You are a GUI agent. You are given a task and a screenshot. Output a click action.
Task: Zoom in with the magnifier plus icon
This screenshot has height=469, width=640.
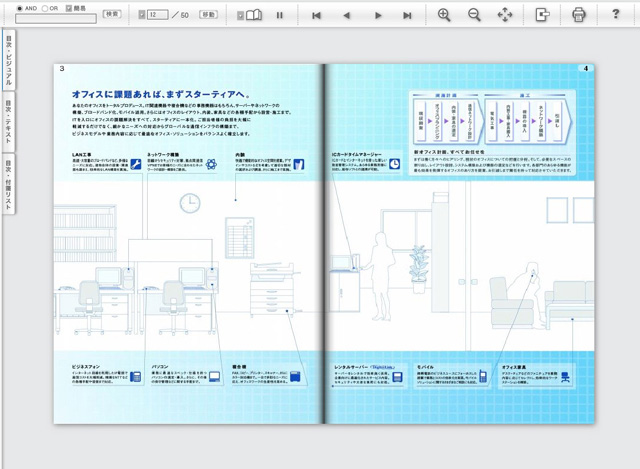pos(444,15)
